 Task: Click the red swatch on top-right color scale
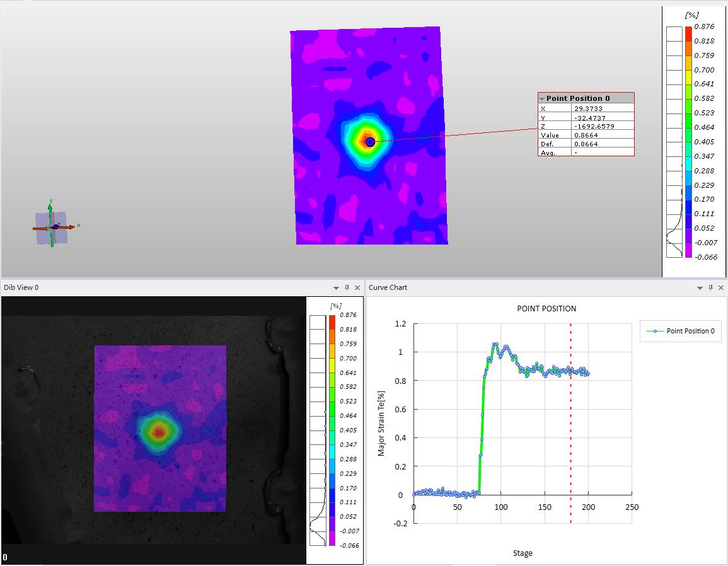point(689,33)
